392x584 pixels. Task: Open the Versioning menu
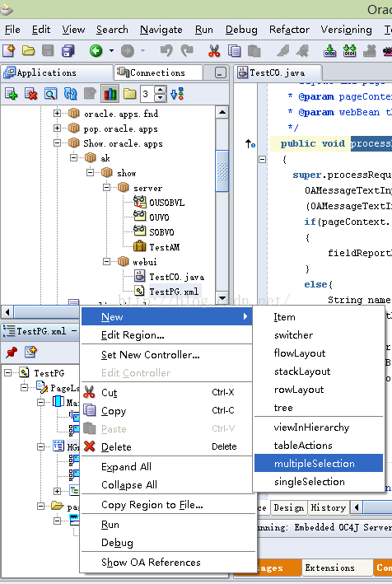point(346,30)
